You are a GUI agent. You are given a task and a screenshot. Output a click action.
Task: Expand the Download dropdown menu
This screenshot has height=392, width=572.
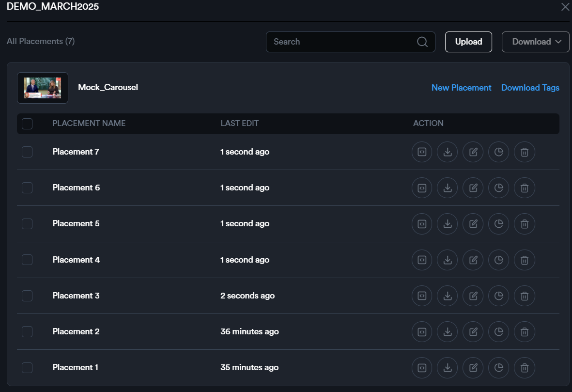pos(535,42)
